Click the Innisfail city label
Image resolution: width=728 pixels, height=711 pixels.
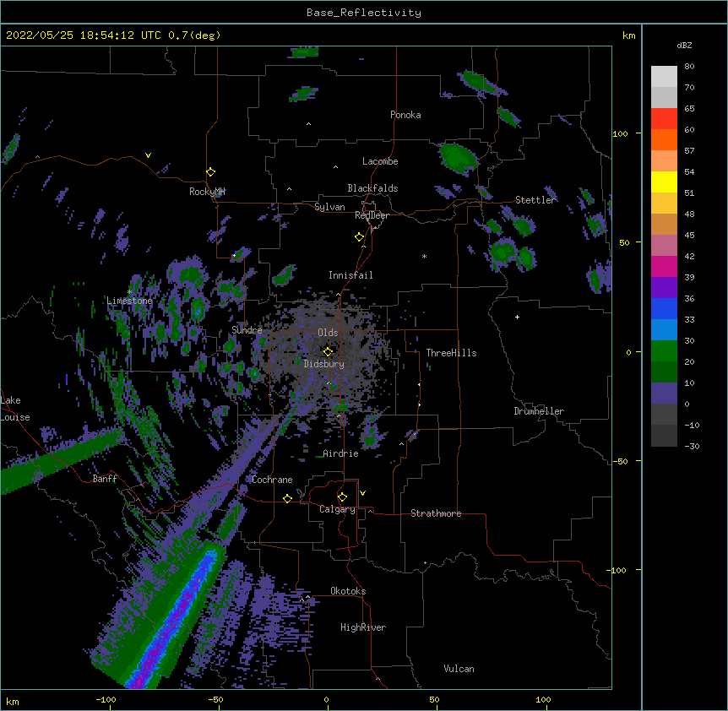coord(350,275)
